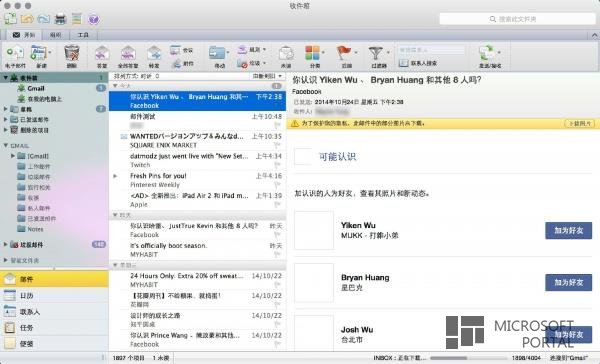Click the Reply All envelope icon
Screen dimensions: 600x364
[x=128, y=53]
